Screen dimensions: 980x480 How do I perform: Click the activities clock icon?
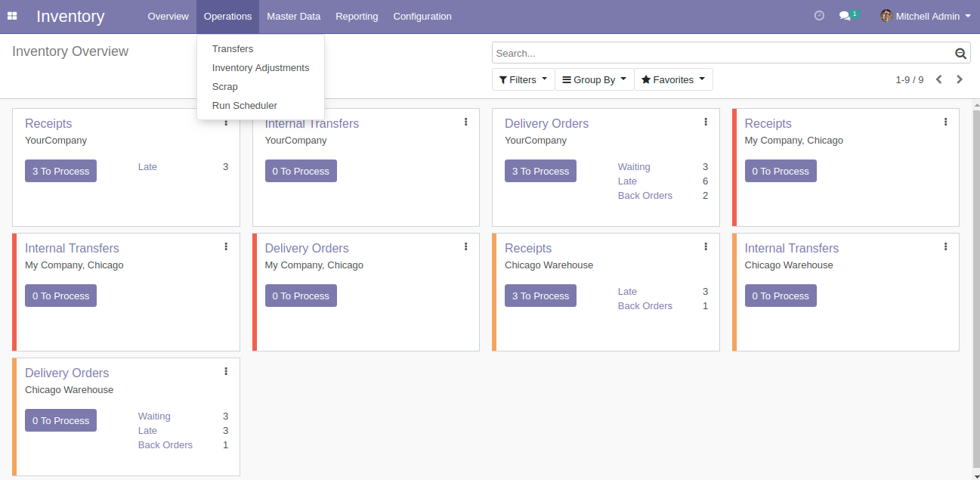coord(819,16)
